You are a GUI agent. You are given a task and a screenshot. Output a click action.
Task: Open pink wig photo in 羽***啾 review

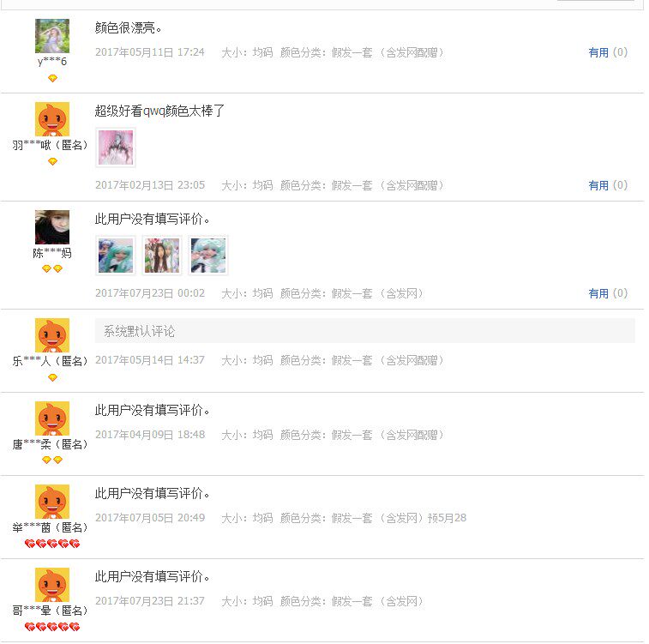pos(116,147)
